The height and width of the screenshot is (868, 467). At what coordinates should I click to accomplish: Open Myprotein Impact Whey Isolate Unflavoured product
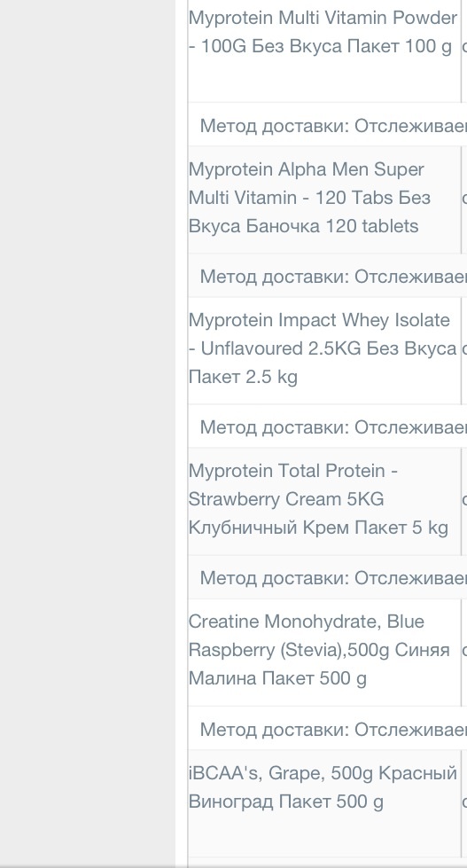(x=323, y=348)
